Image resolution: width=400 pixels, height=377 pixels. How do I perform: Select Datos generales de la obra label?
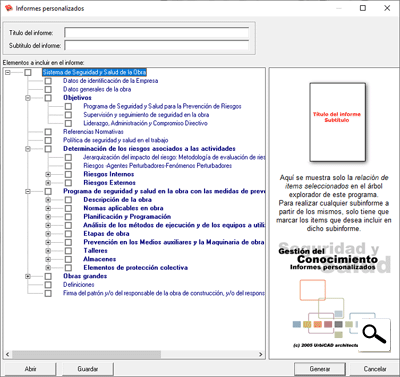(97, 89)
